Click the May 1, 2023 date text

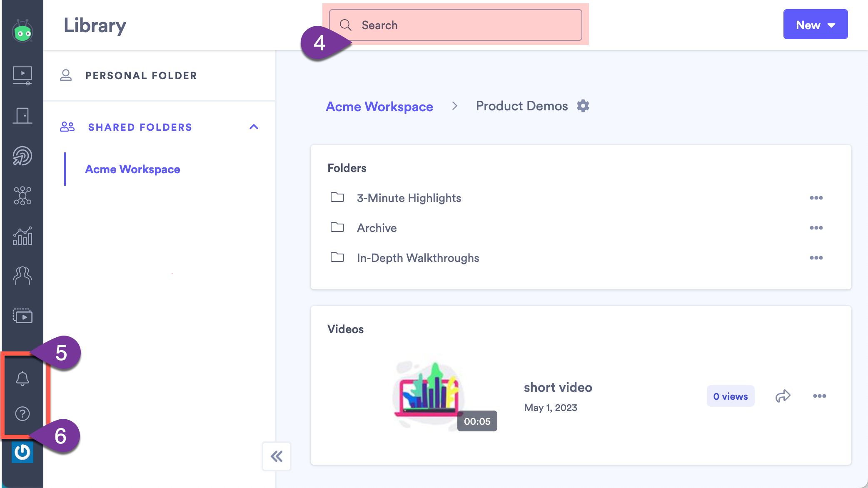[551, 408]
